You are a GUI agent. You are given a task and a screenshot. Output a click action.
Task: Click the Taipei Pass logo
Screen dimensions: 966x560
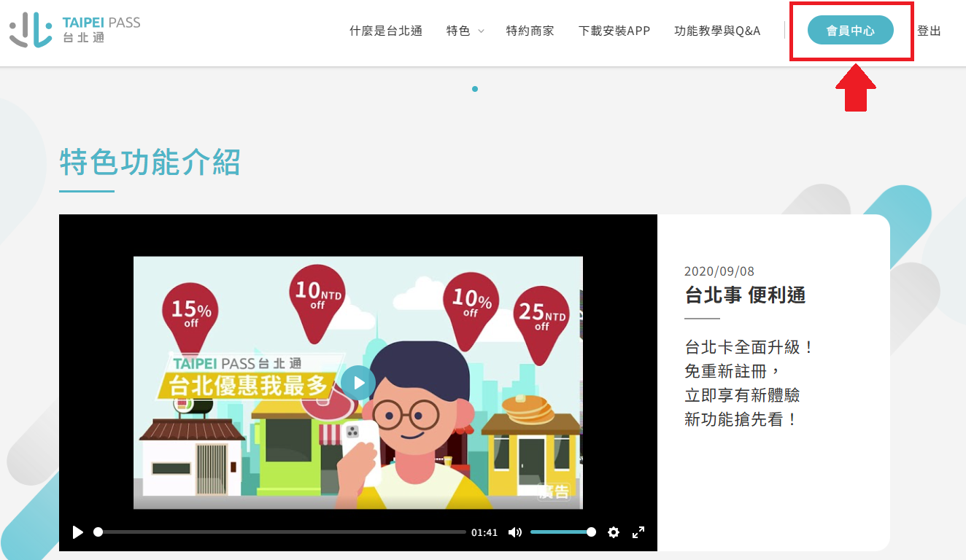[74, 30]
